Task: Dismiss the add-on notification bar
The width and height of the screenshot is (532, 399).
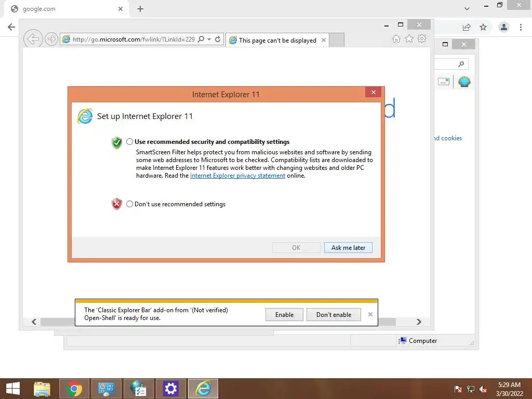Action: (x=370, y=314)
